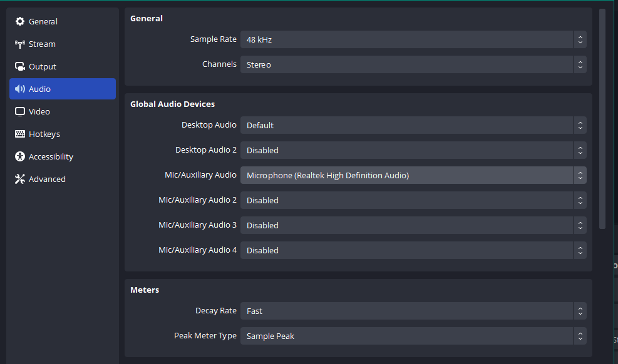
Task: Open the Channels Stereo dropdown
Action: pyautogui.click(x=413, y=64)
